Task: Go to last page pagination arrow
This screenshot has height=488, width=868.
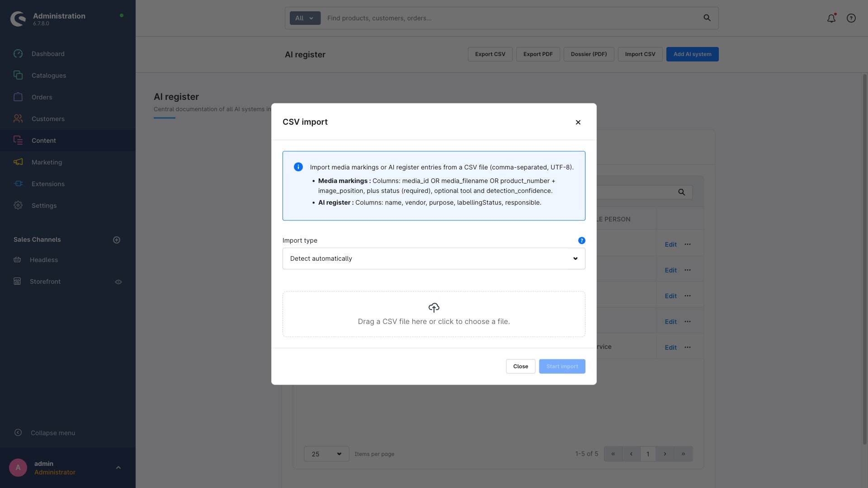Action: pyautogui.click(x=683, y=454)
